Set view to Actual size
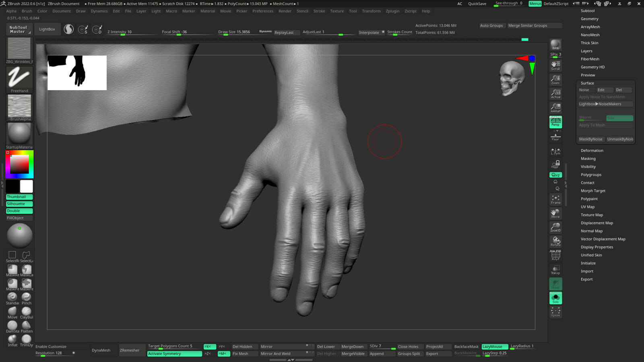The image size is (644, 362). click(x=555, y=93)
